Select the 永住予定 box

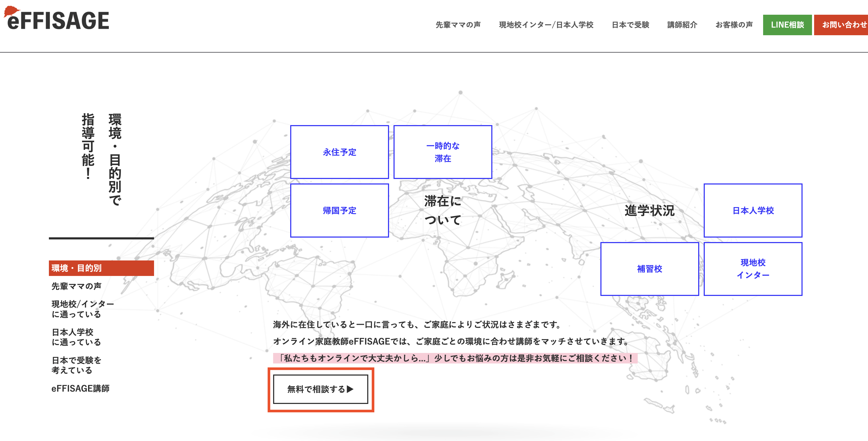pos(339,152)
